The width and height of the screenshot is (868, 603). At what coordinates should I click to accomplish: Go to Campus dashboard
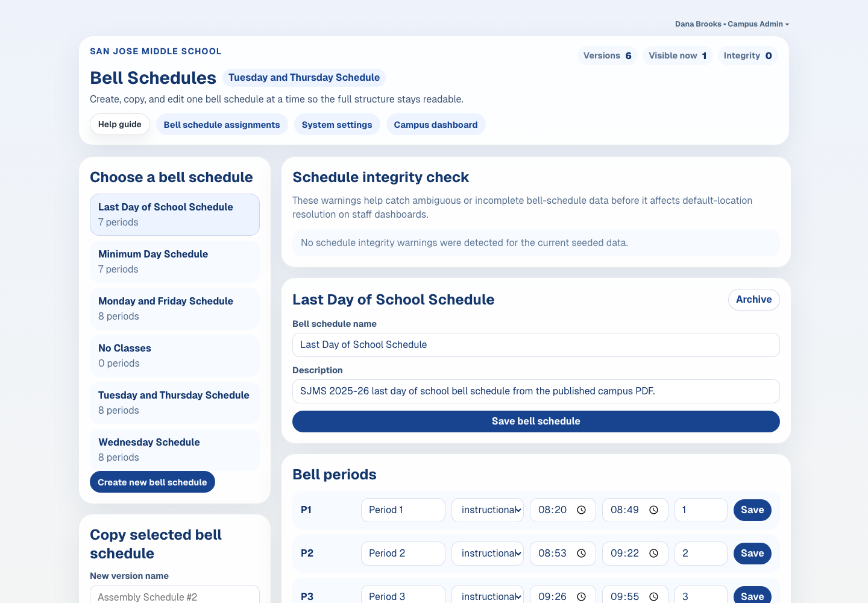tap(436, 125)
